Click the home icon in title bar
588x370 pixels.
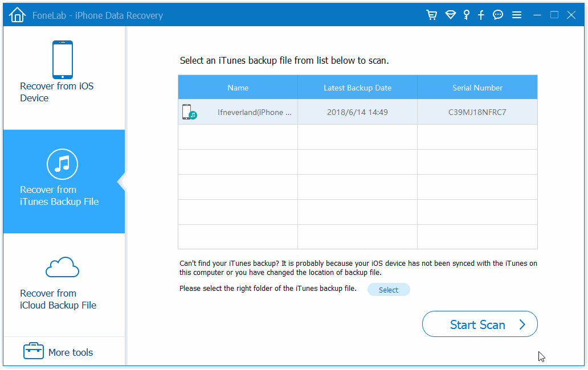tap(17, 15)
